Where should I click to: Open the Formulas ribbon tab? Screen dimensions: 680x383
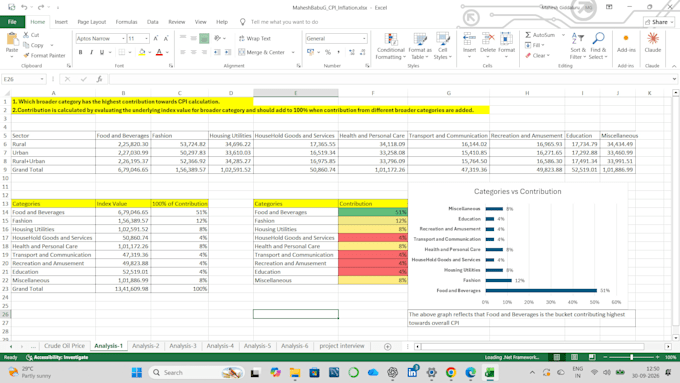coord(126,22)
